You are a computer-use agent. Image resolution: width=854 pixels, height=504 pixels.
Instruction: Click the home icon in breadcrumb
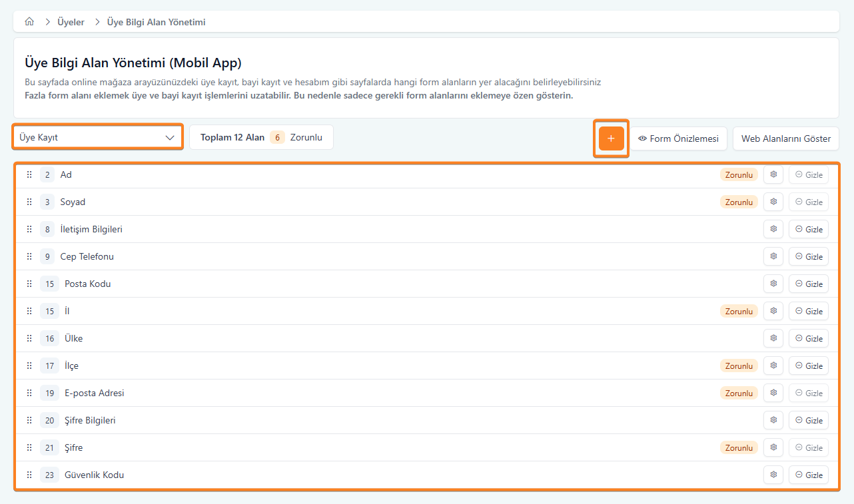tap(29, 22)
